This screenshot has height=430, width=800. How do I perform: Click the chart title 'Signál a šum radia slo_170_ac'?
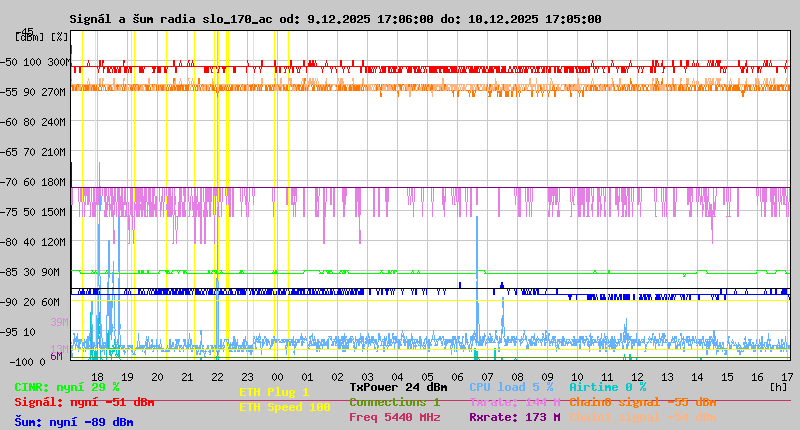click(171, 19)
